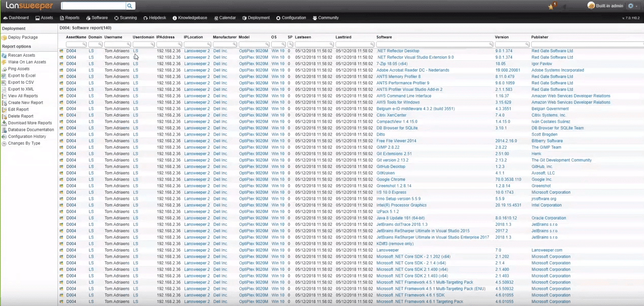This screenshot has width=644, height=306.
Task: Click the Built-in admin avatar icon
Action: 591,6
